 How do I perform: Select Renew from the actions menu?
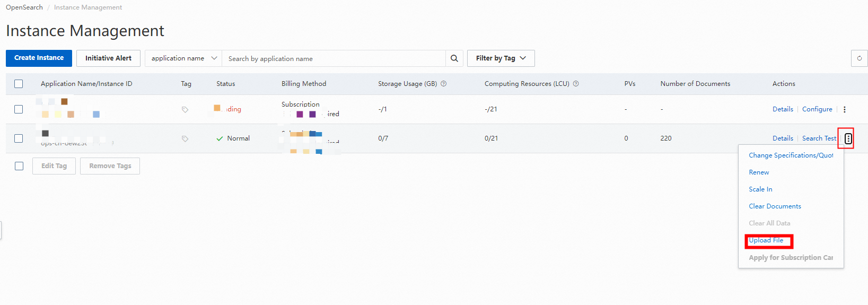coord(759,172)
